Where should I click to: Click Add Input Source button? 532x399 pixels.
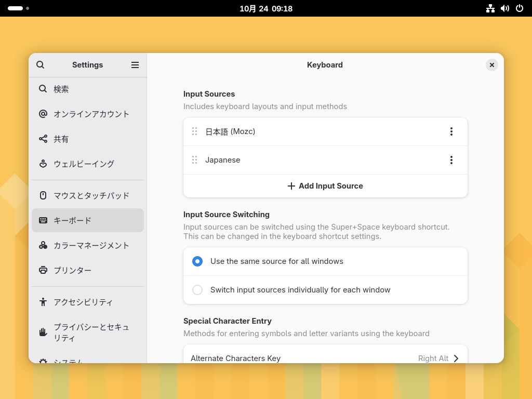(325, 186)
